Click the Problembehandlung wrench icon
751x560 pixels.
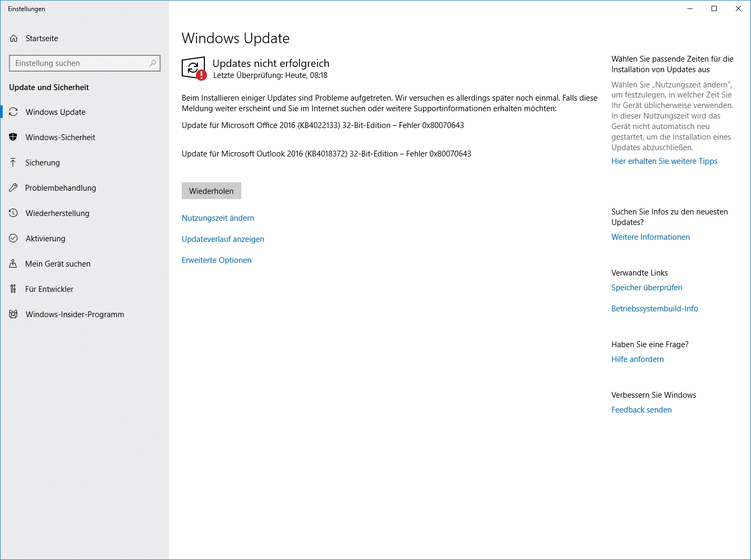tap(13, 188)
